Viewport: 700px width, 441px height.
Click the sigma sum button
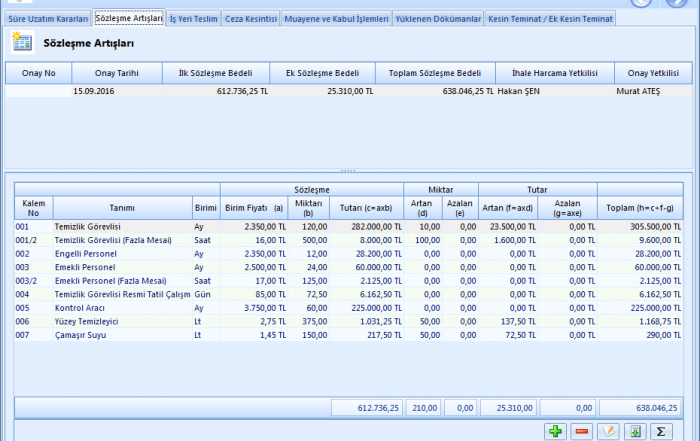[x=660, y=431]
